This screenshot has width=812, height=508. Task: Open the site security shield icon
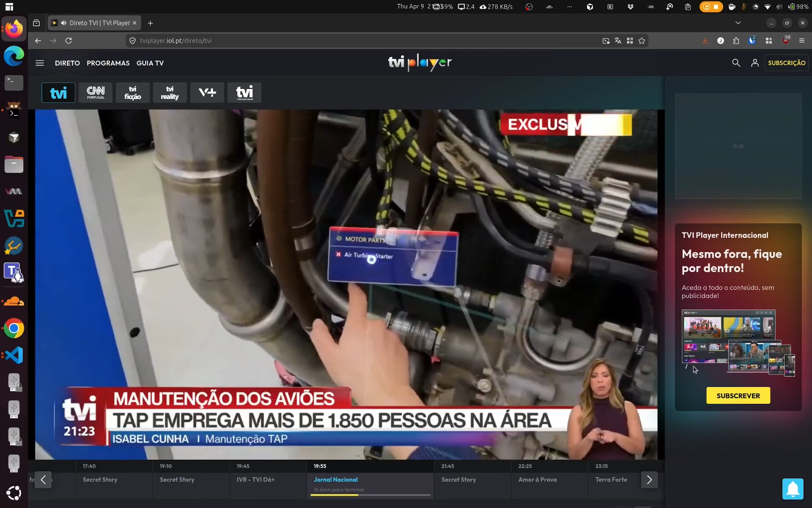132,41
